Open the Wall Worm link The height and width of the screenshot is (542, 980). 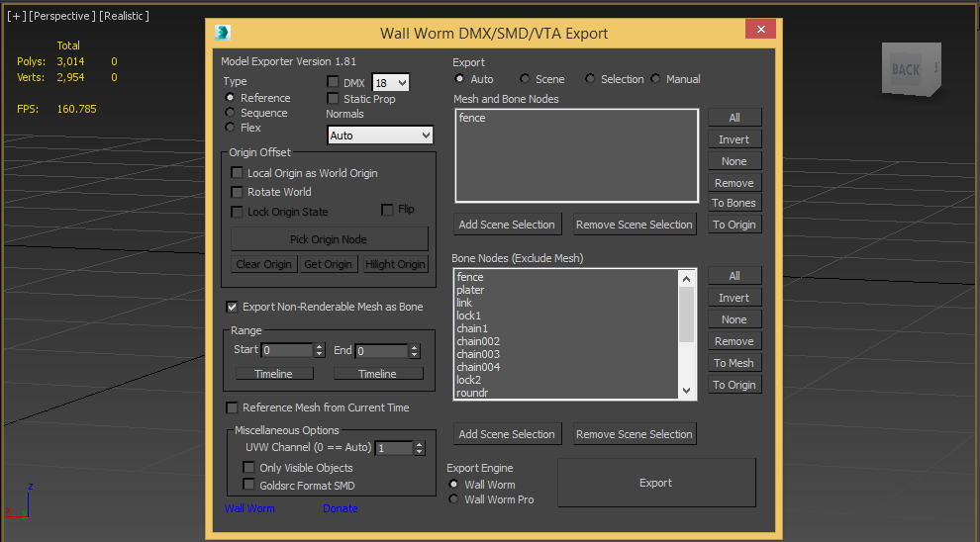click(249, 508)
